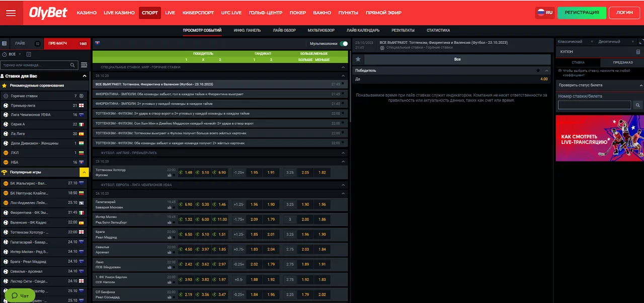The image size is (644, 303).
Task: Open the ЛАЙВ КАЛЕНДАРЬ submenu tab
Action: [363, 30]
